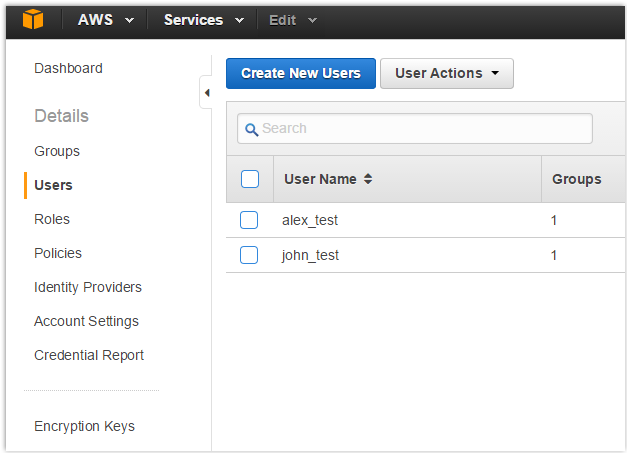Expand the Services menu

(x=203, y=20)
